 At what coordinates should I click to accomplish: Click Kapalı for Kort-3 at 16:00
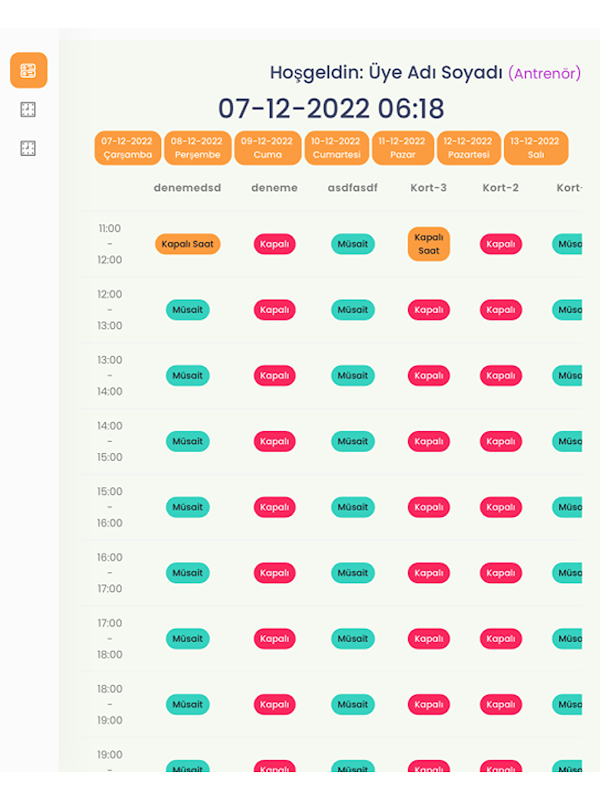click(429, 573)
